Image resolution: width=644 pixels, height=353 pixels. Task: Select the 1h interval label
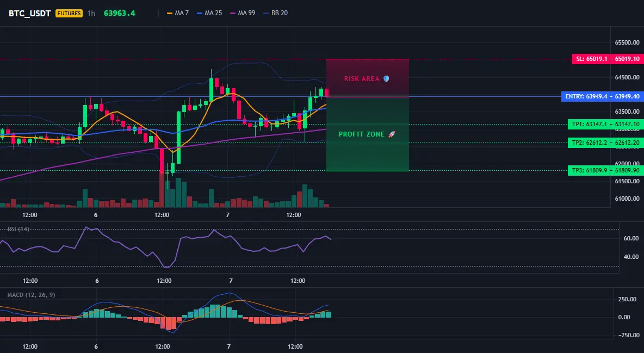[x=91, y=13]
